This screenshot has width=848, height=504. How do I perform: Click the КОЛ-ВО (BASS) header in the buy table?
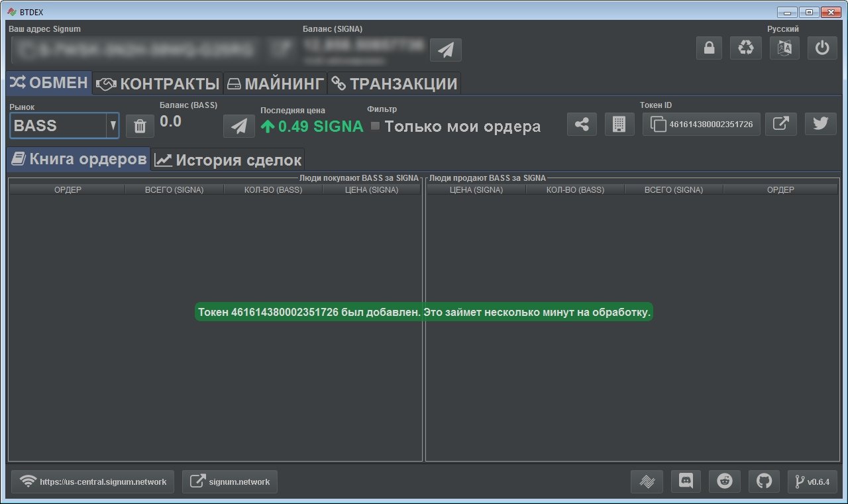(x=273, y=189)
